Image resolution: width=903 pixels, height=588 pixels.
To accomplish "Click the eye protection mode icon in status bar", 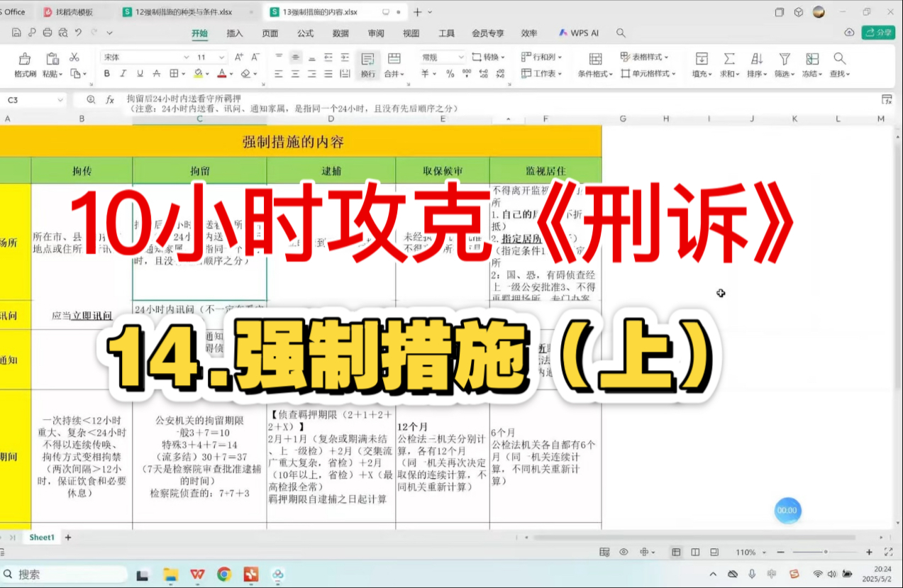I will [624, 552].
